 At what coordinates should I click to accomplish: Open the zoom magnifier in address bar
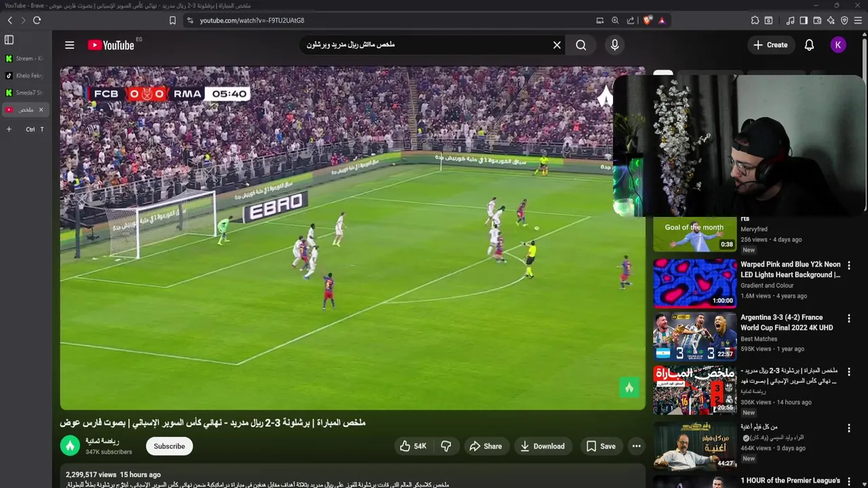[x=615, y=20]
